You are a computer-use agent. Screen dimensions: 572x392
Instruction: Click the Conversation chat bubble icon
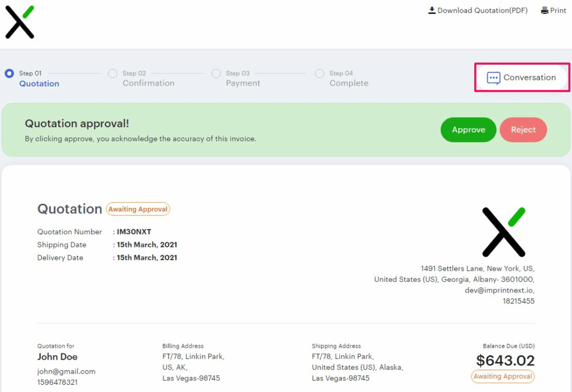pyautogui.click(x=493, y=78)
